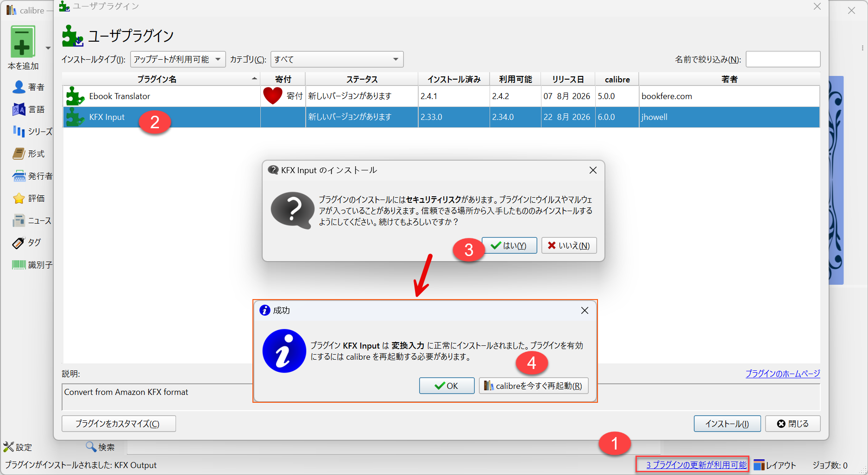Click jhowell author cell

[729, 117]
